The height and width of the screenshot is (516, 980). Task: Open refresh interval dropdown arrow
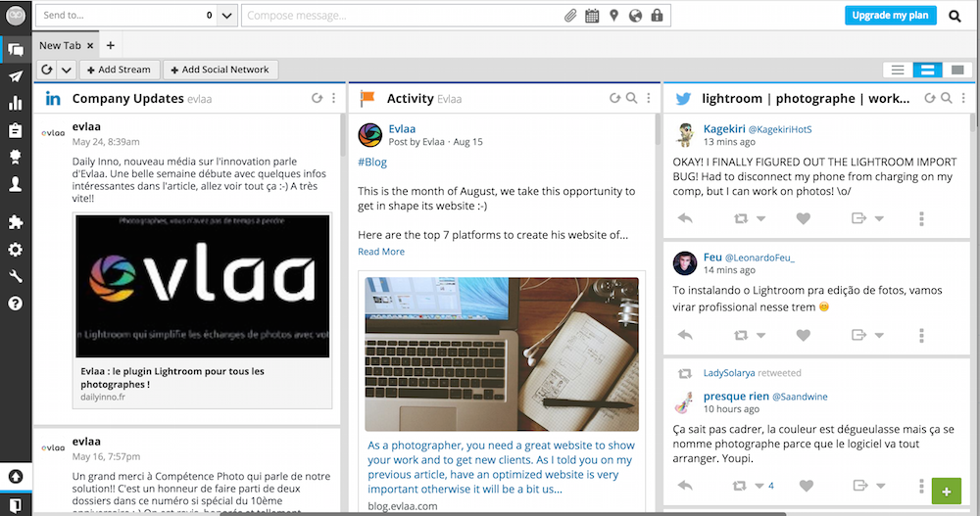[67, 70]
